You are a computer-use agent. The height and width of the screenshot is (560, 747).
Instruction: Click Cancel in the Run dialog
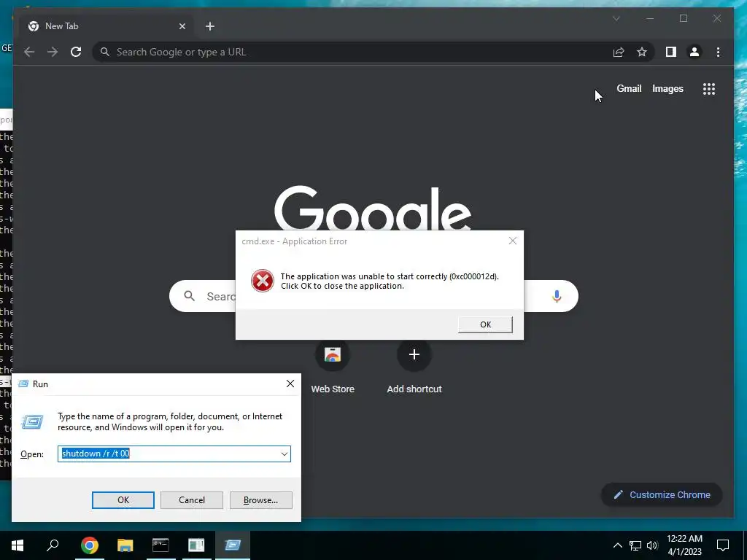tap(192, 500)
